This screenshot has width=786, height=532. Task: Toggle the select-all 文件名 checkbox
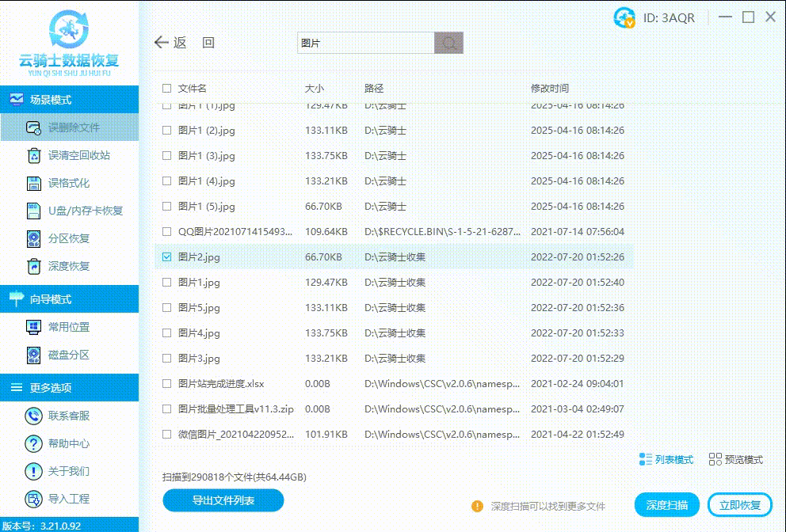(167, 89)
